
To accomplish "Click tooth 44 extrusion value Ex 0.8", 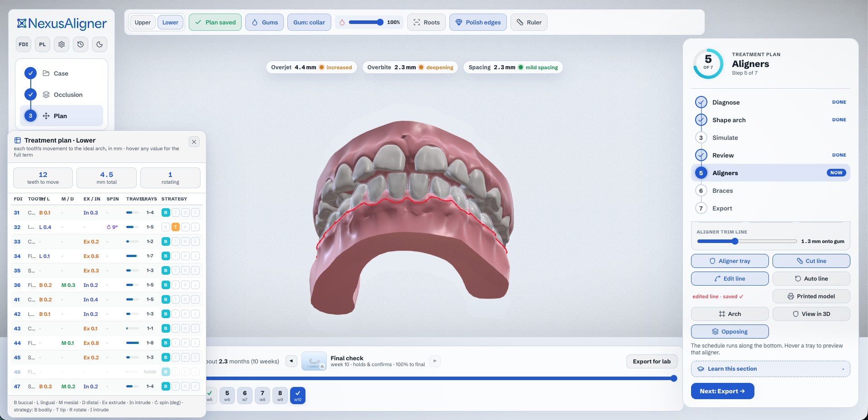I will pyautogui.click(x=91, y=343).
